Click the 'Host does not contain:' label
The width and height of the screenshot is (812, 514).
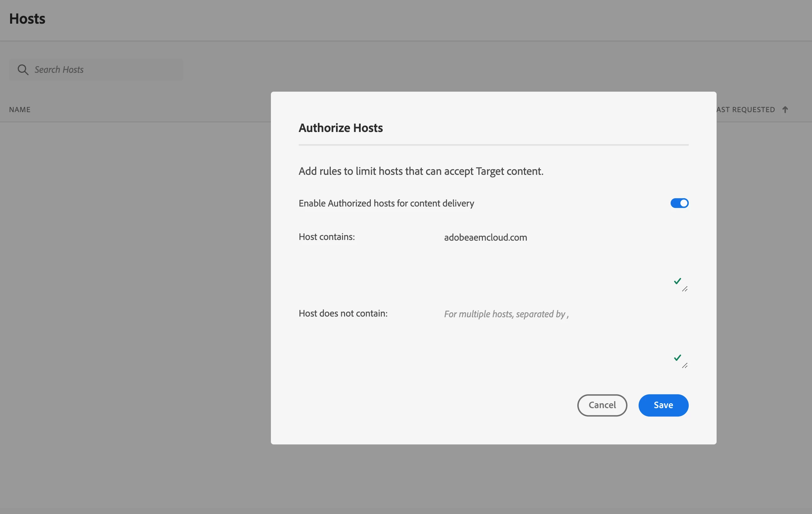[x=343, y=313]
